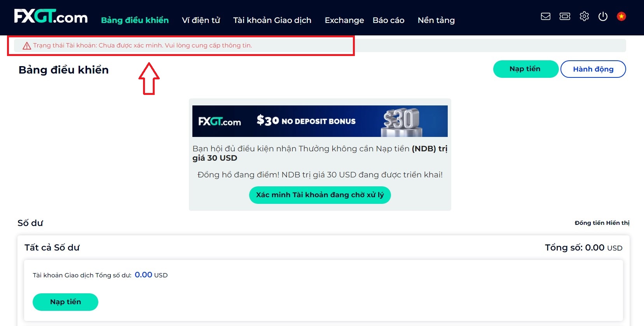Click the Bảng điều khiển page heading
Image resolution: width=644 pixels, height=326 pixels.
(64, 70)
